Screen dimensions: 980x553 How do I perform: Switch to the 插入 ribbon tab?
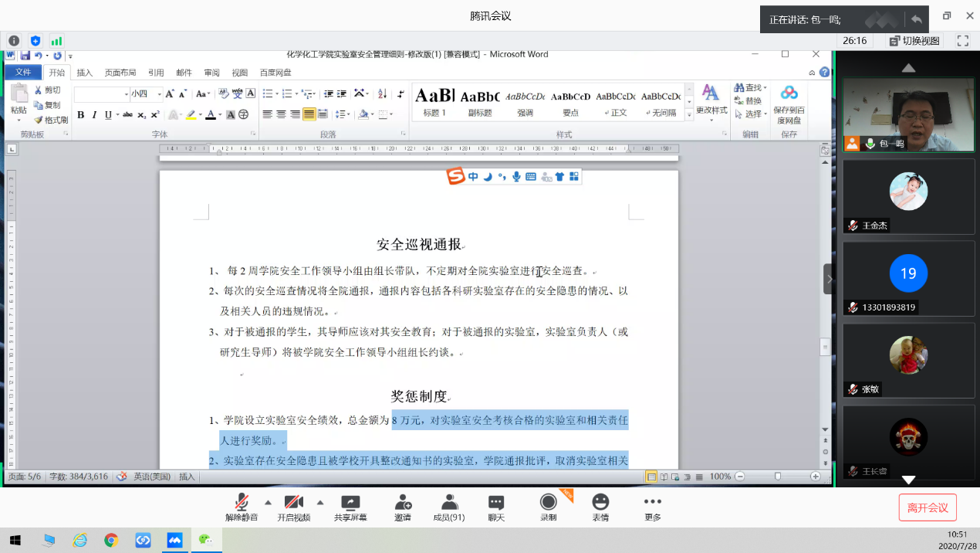[x=85, y=73]
